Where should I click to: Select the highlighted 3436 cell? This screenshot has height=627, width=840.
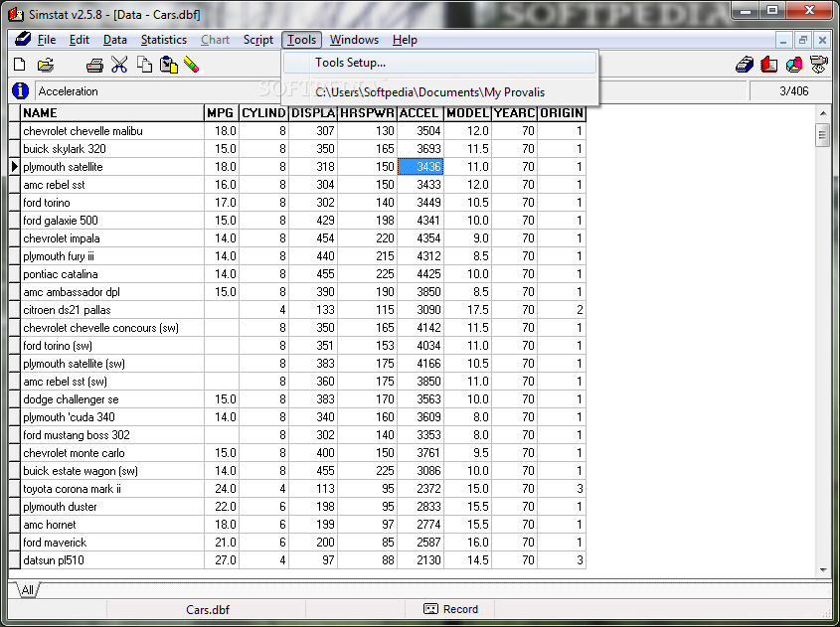(420, 167)
